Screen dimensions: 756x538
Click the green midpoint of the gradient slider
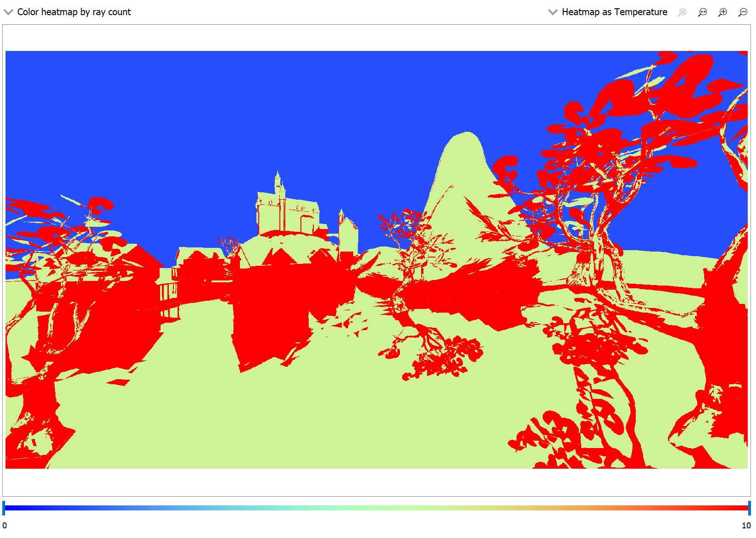pyautogui.click(x=376, y=508)
